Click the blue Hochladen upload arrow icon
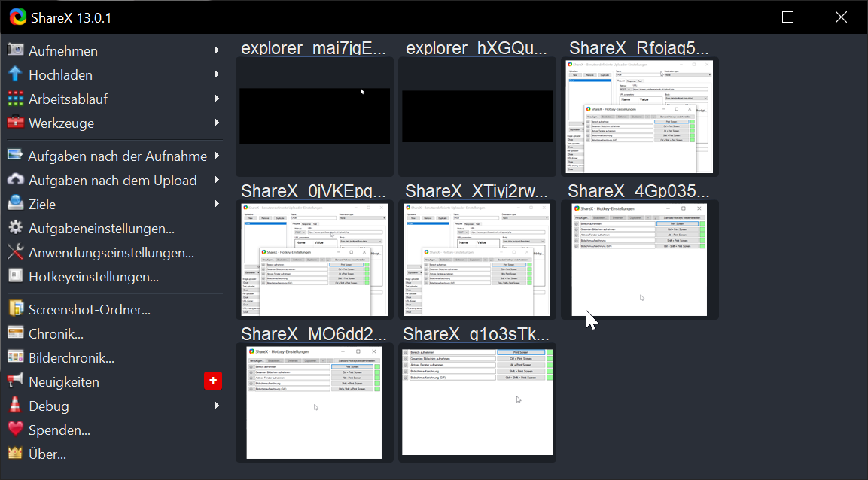 point(16,74)
